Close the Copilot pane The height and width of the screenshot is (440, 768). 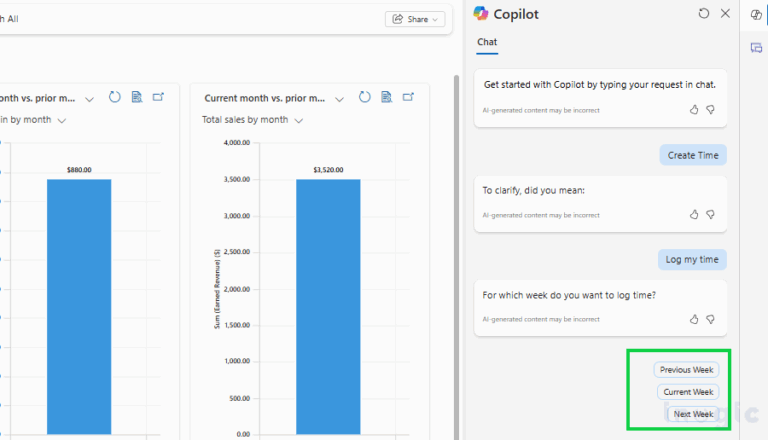pyautogui.click(x=725, y=14)
